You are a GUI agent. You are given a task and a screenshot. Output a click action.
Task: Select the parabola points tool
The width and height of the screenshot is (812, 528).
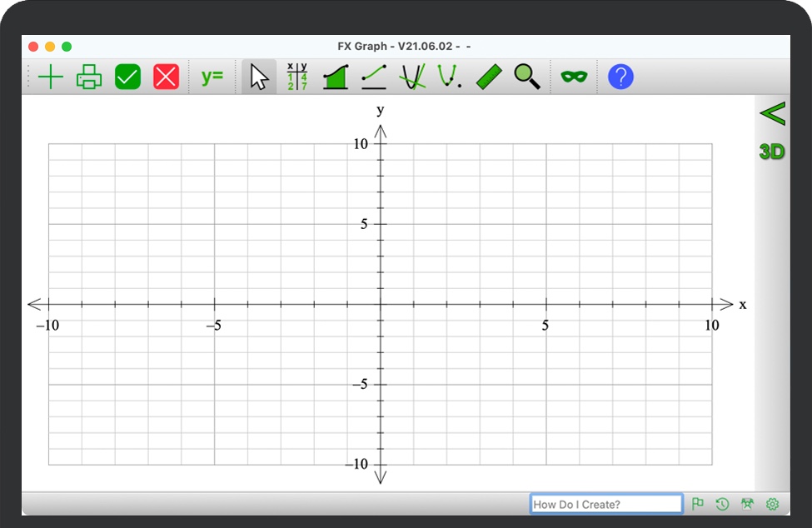[x=450, y=77]
